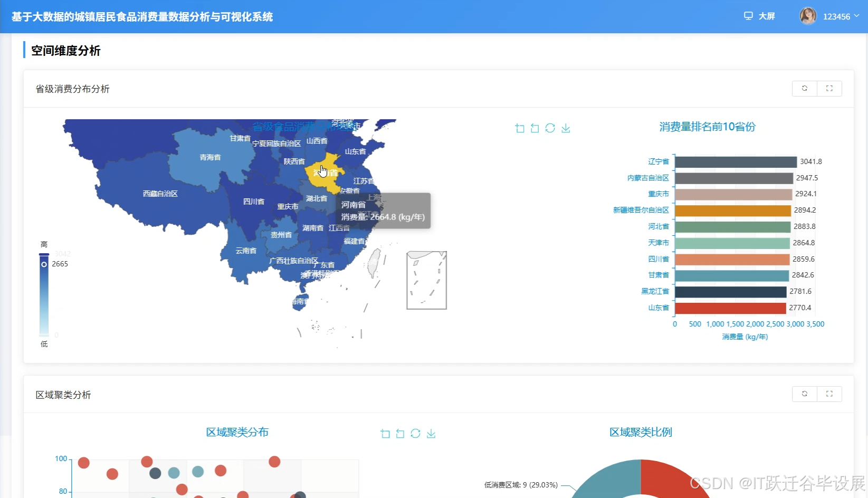Click map zoom reset-back tool
Image resolution: width=868 pixels, height=498 pixels.
[x=535, y=128]
